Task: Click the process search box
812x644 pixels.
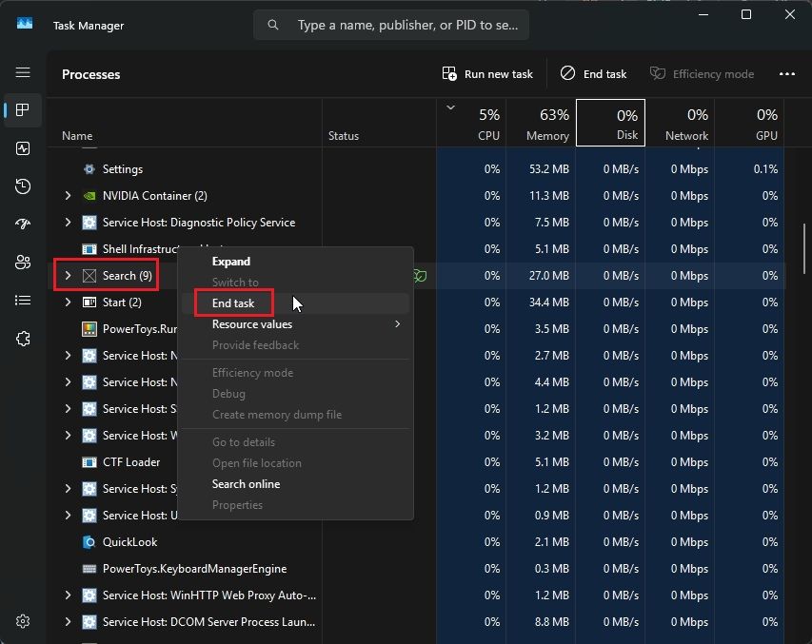Action: pos(390,25)
